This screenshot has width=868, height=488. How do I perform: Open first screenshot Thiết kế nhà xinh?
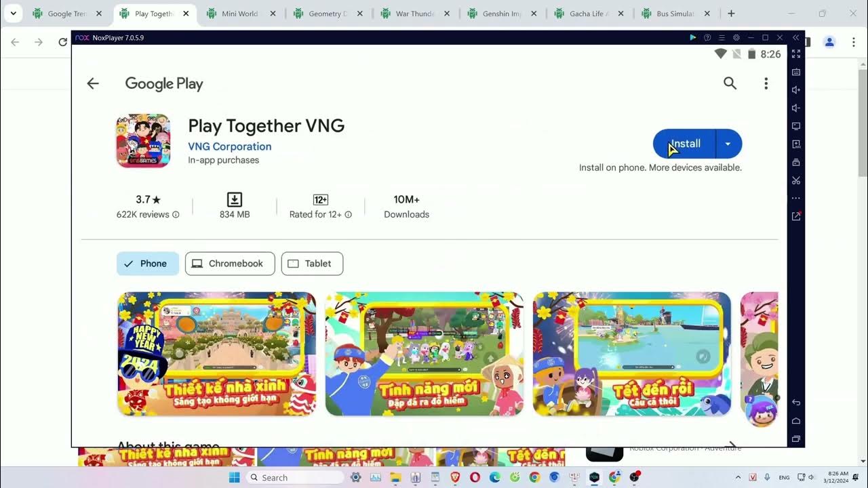pyautogui.click(x=216, y=354)
